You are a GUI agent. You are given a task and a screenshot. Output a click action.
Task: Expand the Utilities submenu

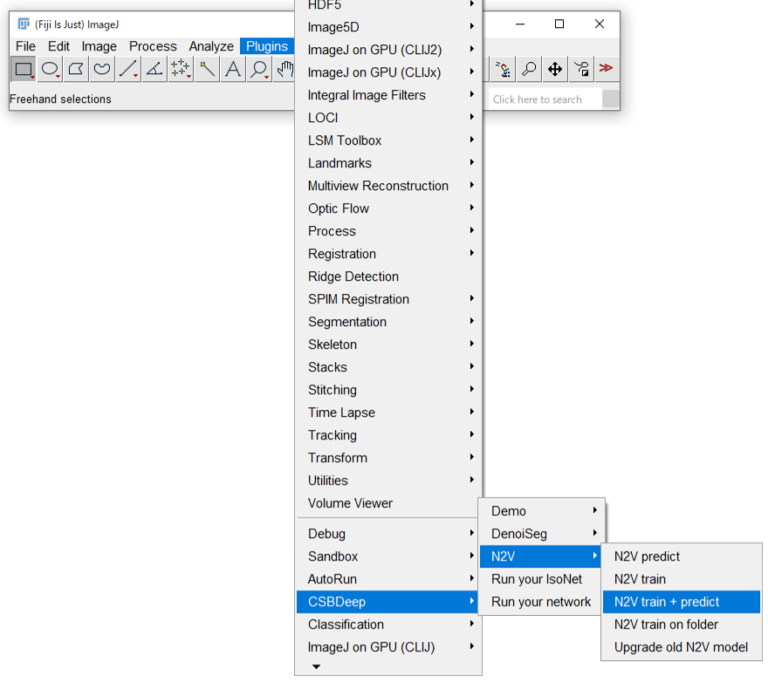(x=389, y=481)
